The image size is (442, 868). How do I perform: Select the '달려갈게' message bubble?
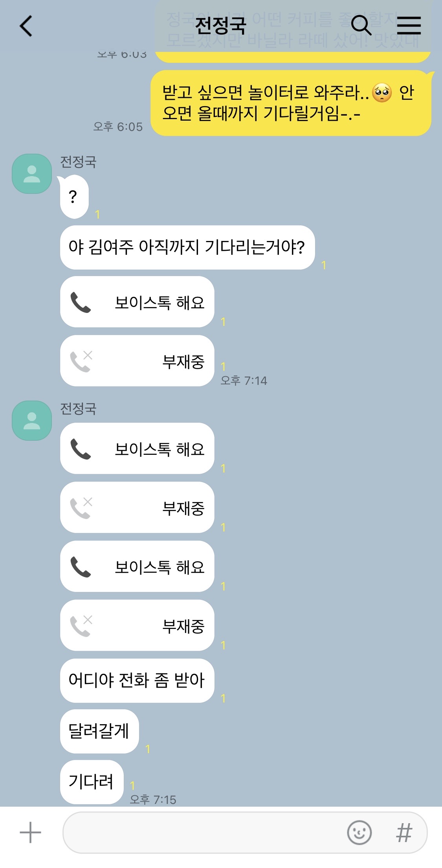(99, 732)
